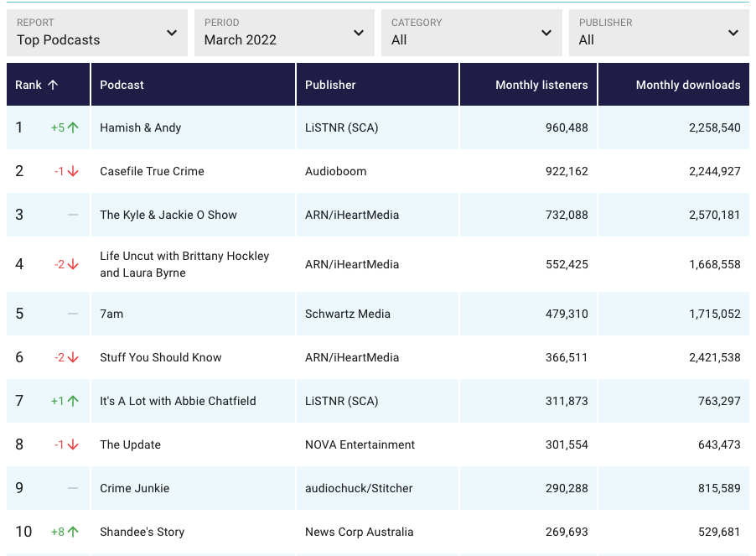
Task: Click the +5 rank change for Hamish & Andy
Action: (58, 127)
